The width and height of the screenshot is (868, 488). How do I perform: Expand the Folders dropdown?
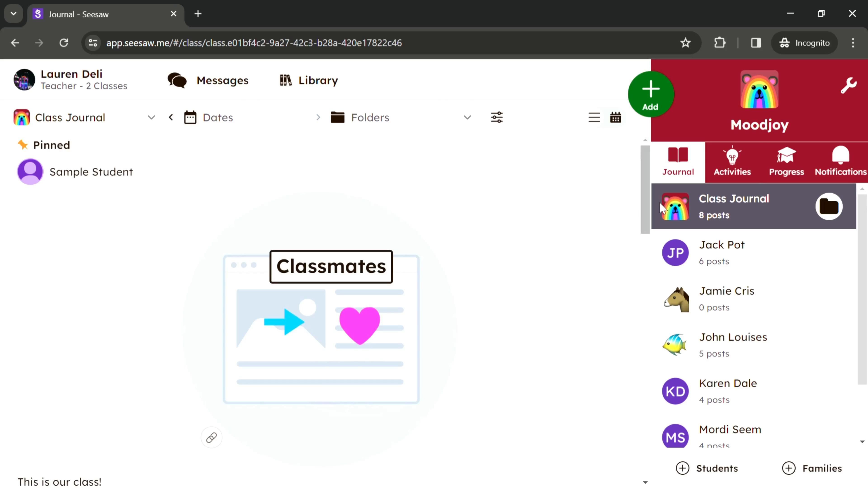click(468, 117)
